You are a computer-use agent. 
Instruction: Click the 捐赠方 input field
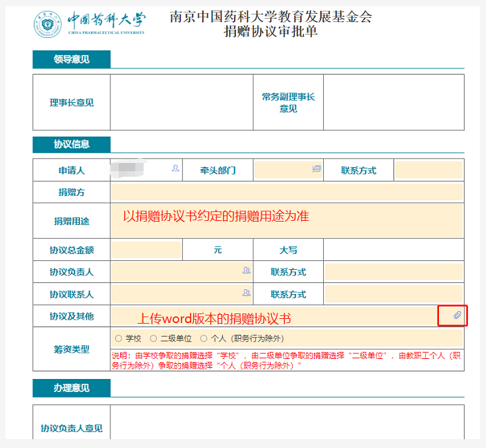coord(286,192)
